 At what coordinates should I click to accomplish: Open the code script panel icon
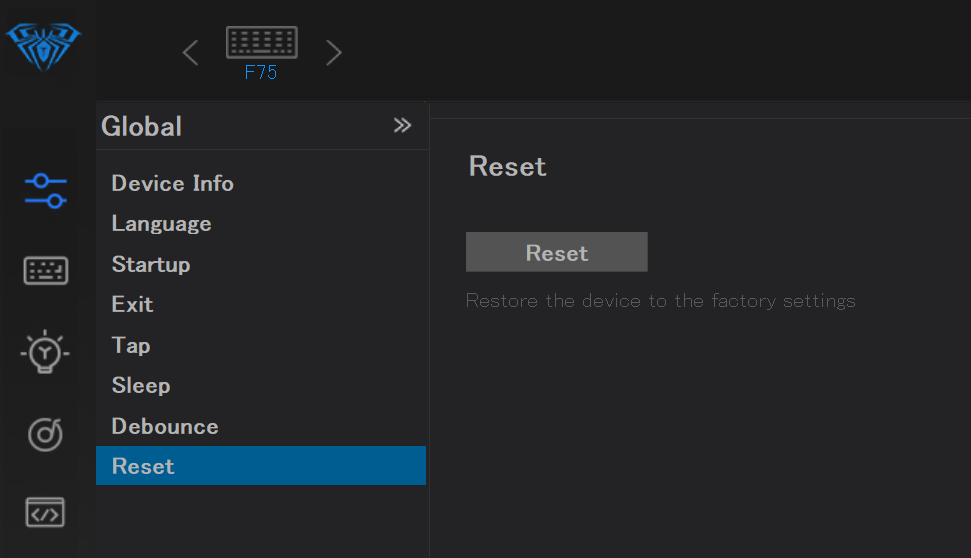point(46,512)
